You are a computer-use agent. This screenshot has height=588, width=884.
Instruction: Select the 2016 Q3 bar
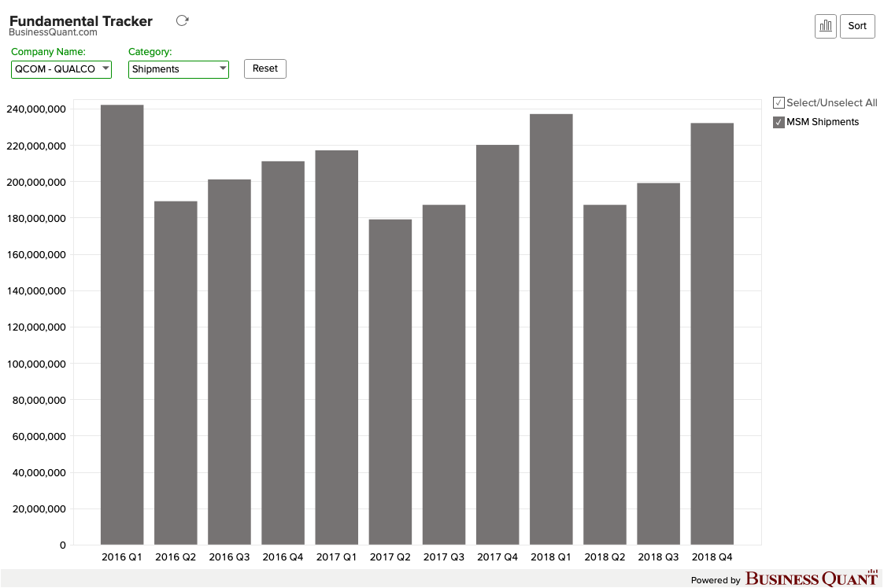(x=229, y=362)
